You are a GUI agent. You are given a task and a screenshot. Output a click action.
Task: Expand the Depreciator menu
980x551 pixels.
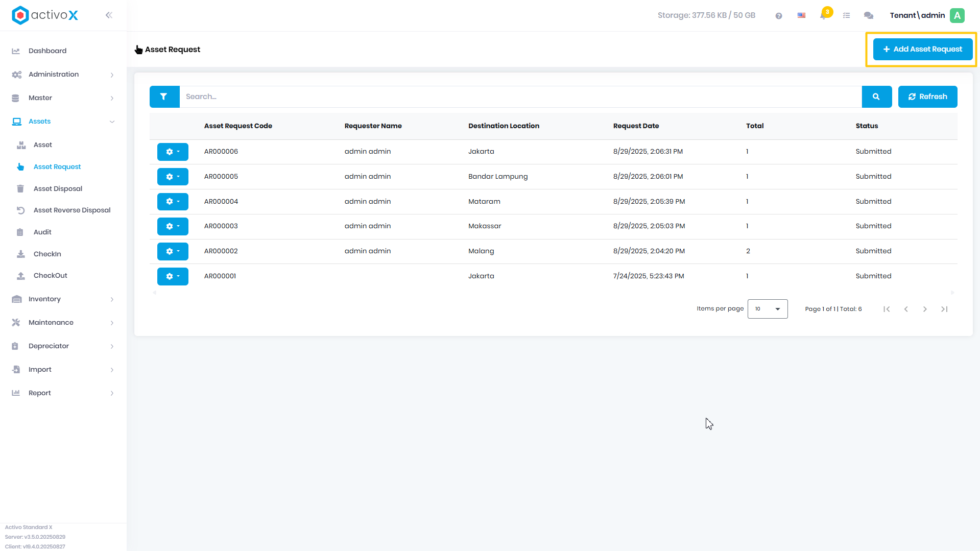(x=63, y=346)
